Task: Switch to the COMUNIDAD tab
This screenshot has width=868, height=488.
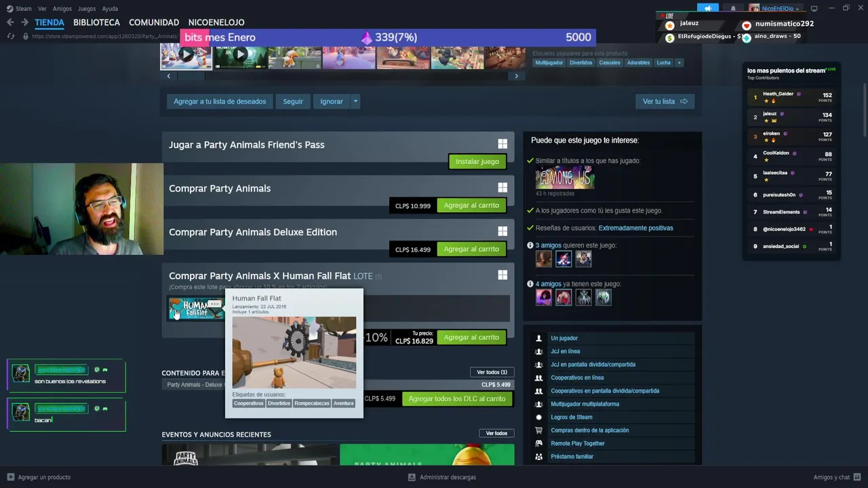Action: click(x=154, y=22)
